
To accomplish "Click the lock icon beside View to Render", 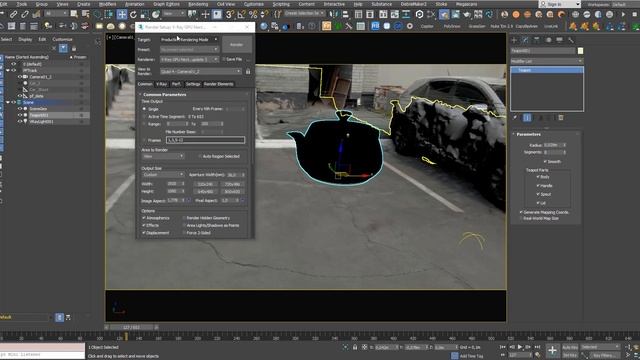I will pos(248,71).
